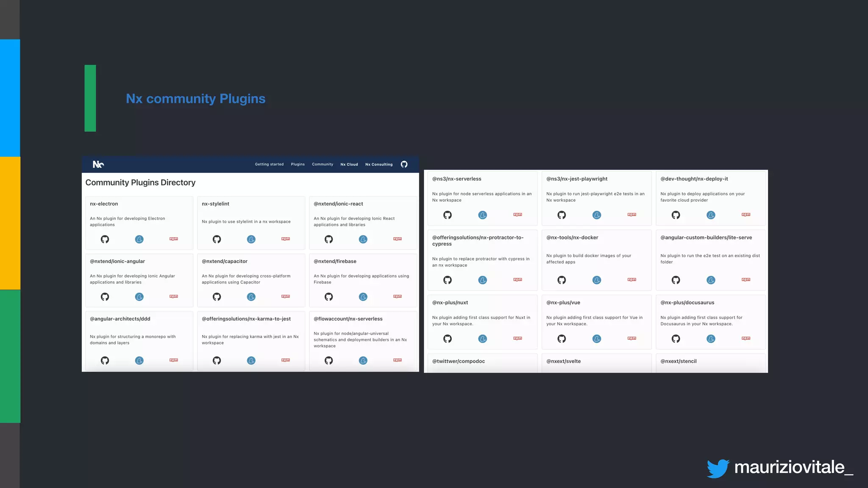Click the @nx-plus/vue card title
868x488 pixels.
coord(563,303)
